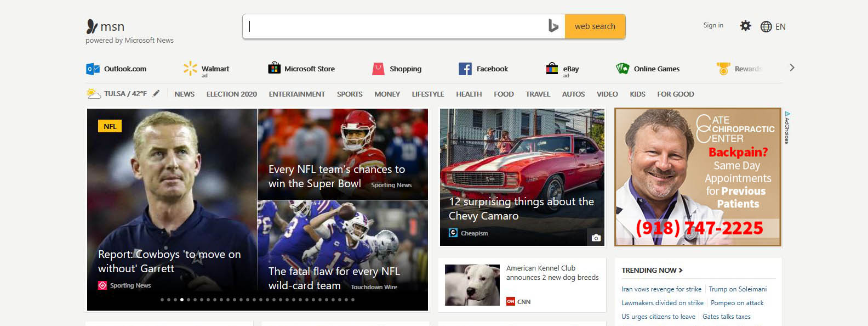
Task: Open the ELECTION 2020 section
Action: pos(232,94)
